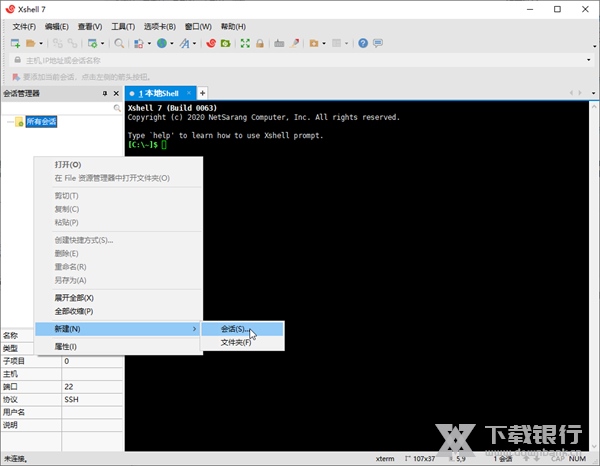Choose 全部收缩(P) in context menu

pos(118,311)
